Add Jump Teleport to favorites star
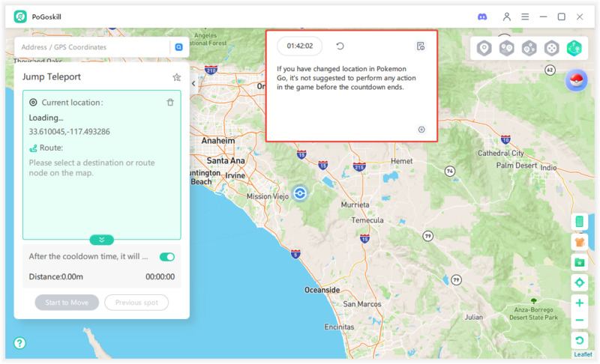The height and width of the screenshot is (364, 600). [177, 77]
